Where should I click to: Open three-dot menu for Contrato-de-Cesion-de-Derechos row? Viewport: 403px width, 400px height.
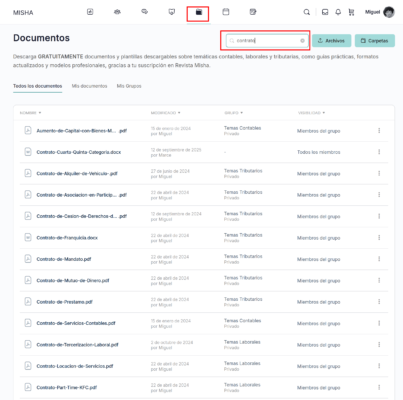(x=379, y=216)
